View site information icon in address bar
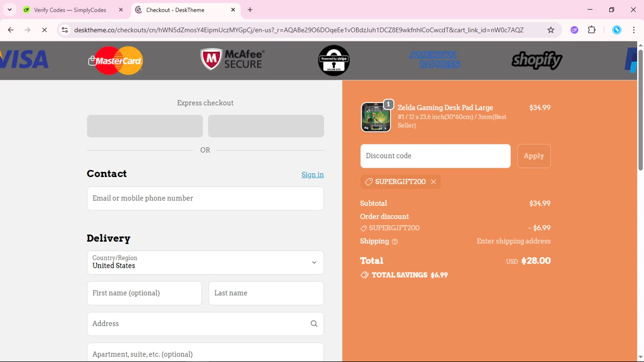The width and height of the screenshot is (644, 362). pos(65,30)
